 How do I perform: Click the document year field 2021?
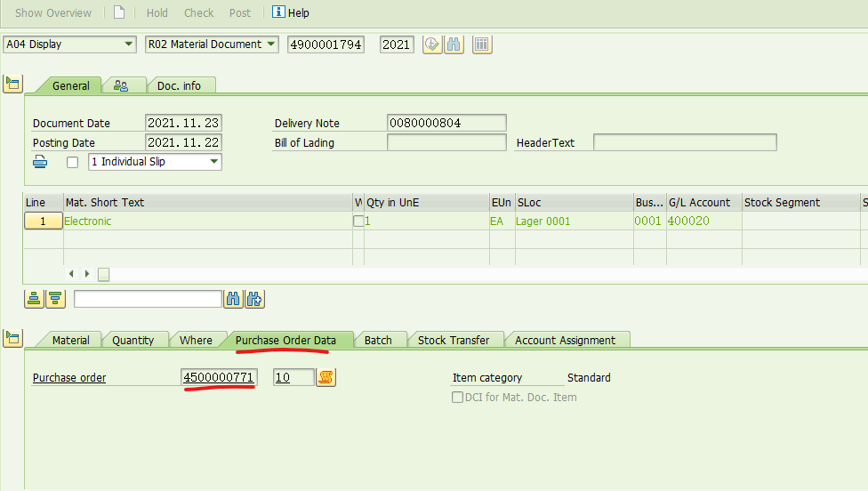397,44
